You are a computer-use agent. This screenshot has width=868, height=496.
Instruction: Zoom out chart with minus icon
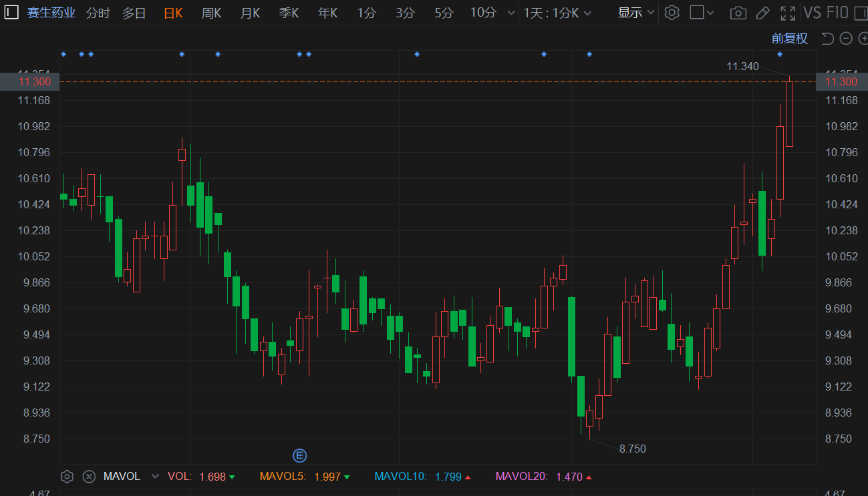[846, 39]
